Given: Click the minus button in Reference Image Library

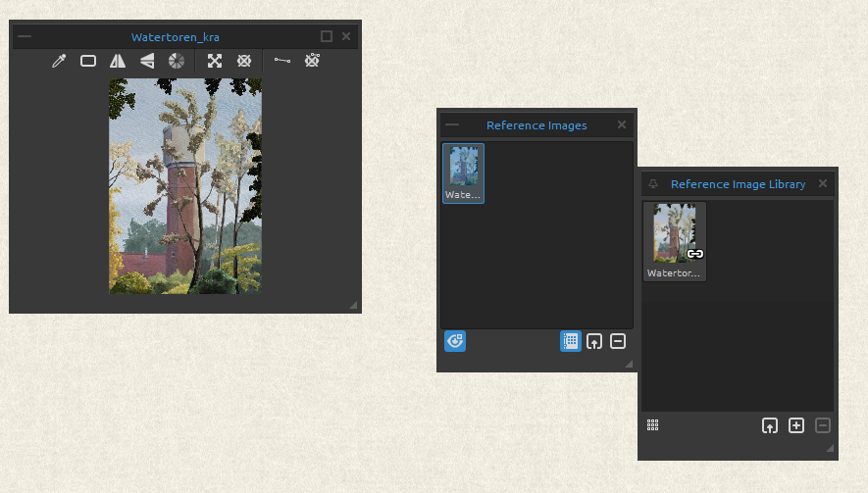Looking at the screenshot, I should click(x=823, y=425).
